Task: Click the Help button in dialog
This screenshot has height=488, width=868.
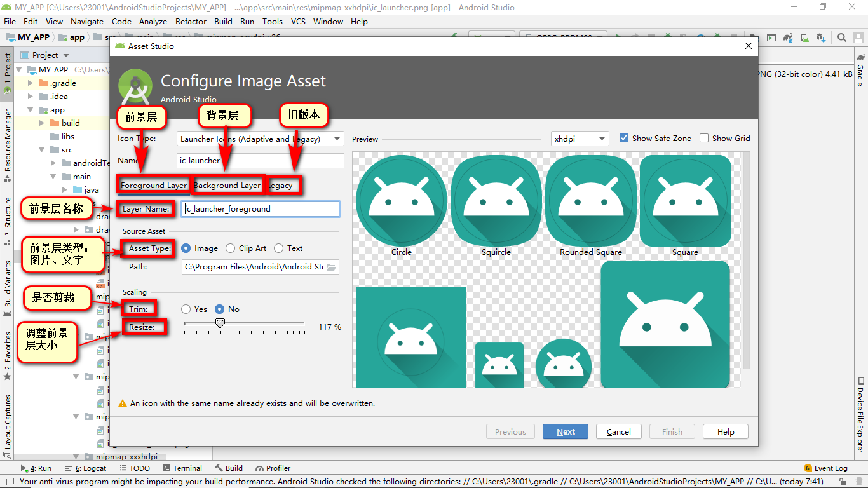Action: 726,432
